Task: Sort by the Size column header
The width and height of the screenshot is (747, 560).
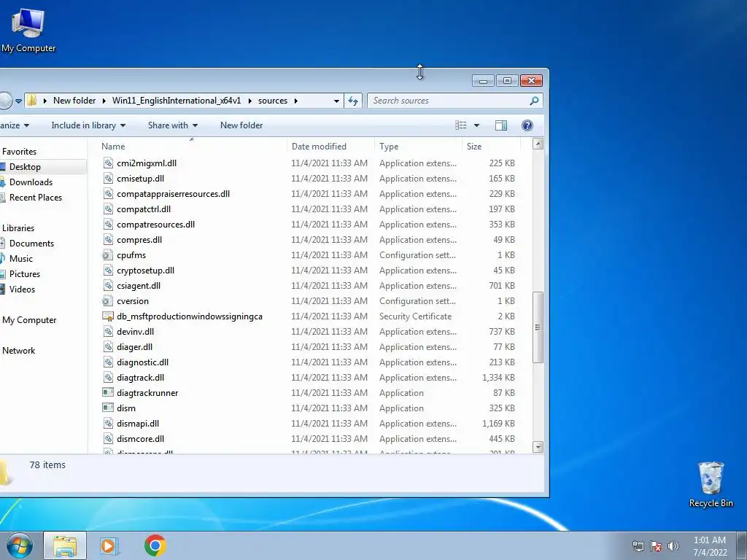Action: [491, 146]
